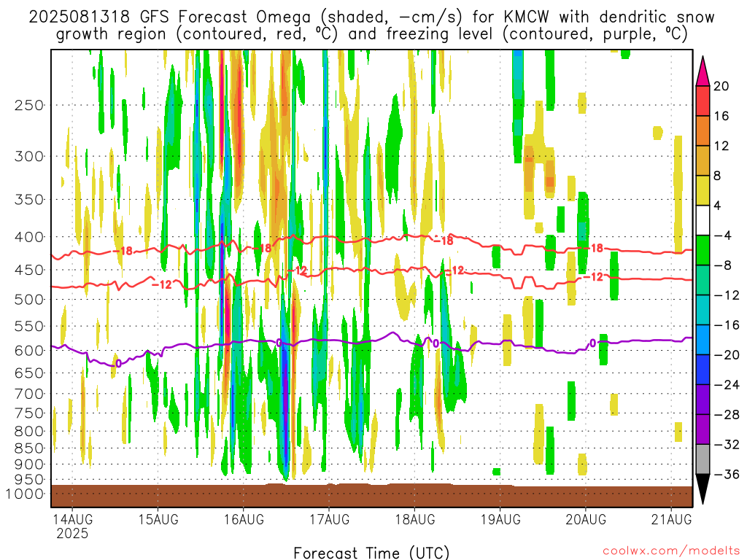Click the colorbar value '-8'
This screenshot has height=560, width=747.
click(x=722, y=265)
